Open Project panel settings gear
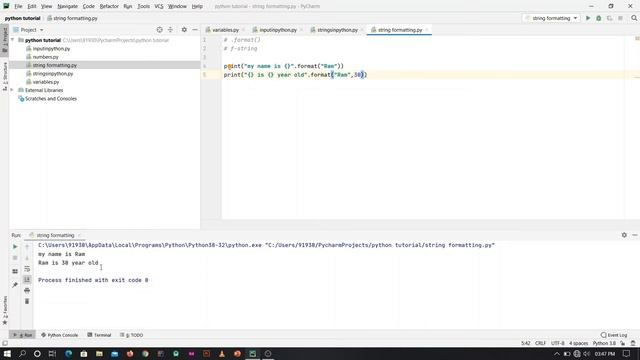Viewport: 640px width, 360px height. [x=184, y=30]
